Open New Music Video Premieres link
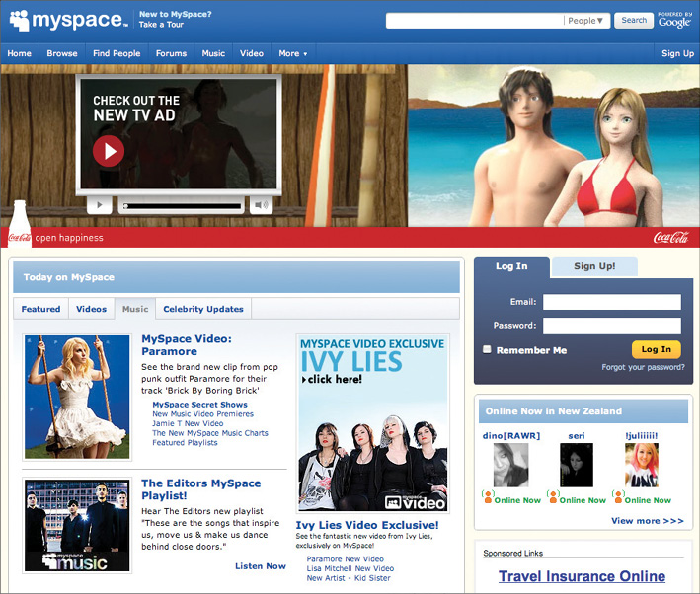This screenshot has height=594, width=700. pyautogui.click(x=202, y=414)
